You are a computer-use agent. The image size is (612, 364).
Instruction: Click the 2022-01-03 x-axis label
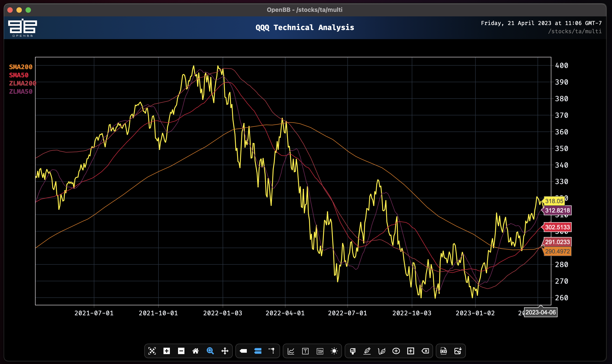[x=223, y=313]
